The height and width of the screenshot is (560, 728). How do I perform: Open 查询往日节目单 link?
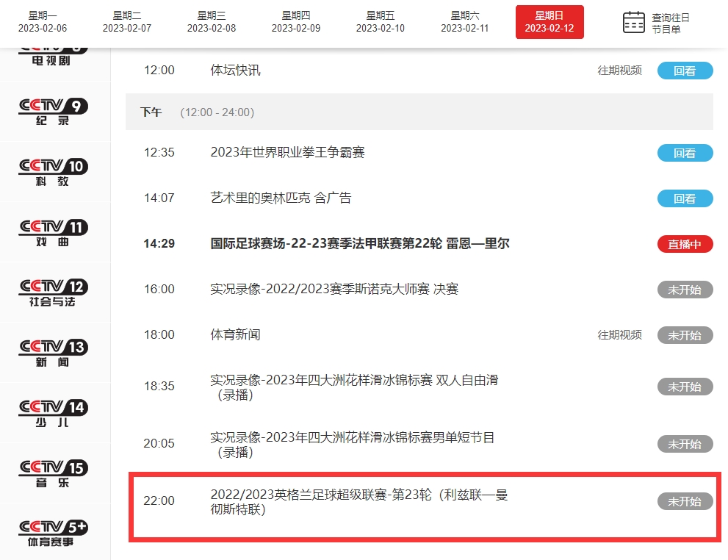click(671, 24)
